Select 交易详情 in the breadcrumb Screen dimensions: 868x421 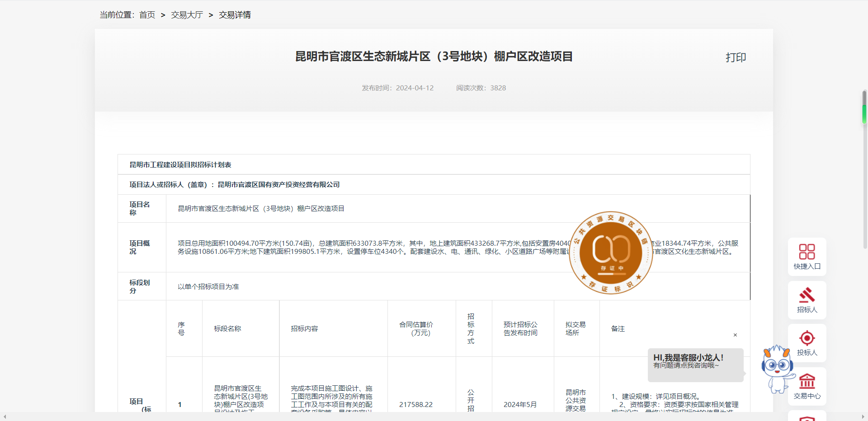click(235, 15)
